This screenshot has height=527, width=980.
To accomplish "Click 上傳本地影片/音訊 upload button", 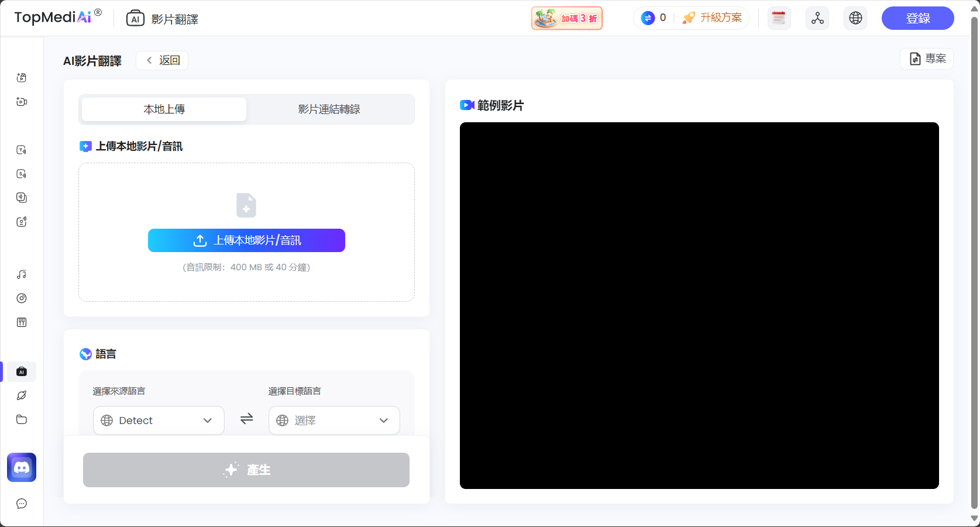I will 246,240.
